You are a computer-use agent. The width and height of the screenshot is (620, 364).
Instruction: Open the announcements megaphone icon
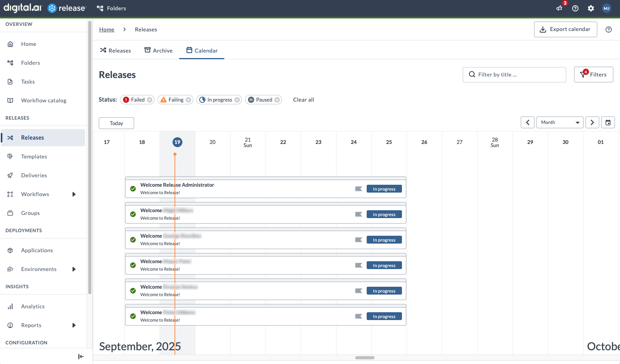[x=559, y=8]
